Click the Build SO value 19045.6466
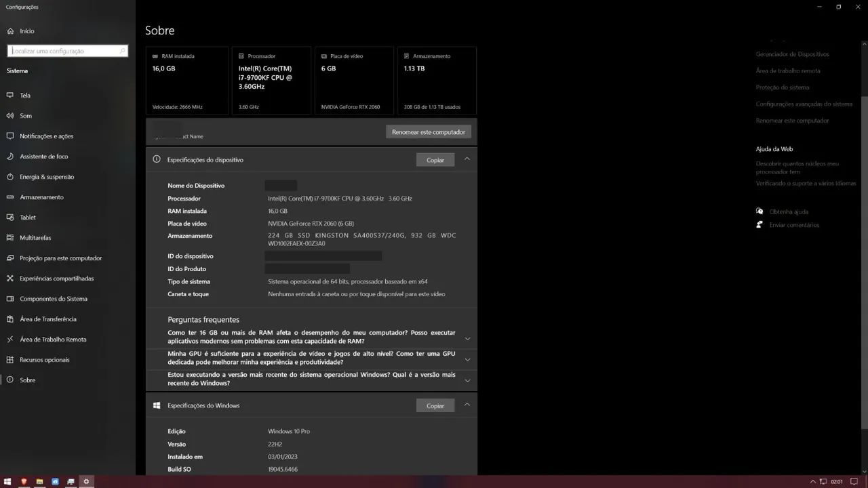The width and height of the screenshot is (868, 488). tap(283, 470)
